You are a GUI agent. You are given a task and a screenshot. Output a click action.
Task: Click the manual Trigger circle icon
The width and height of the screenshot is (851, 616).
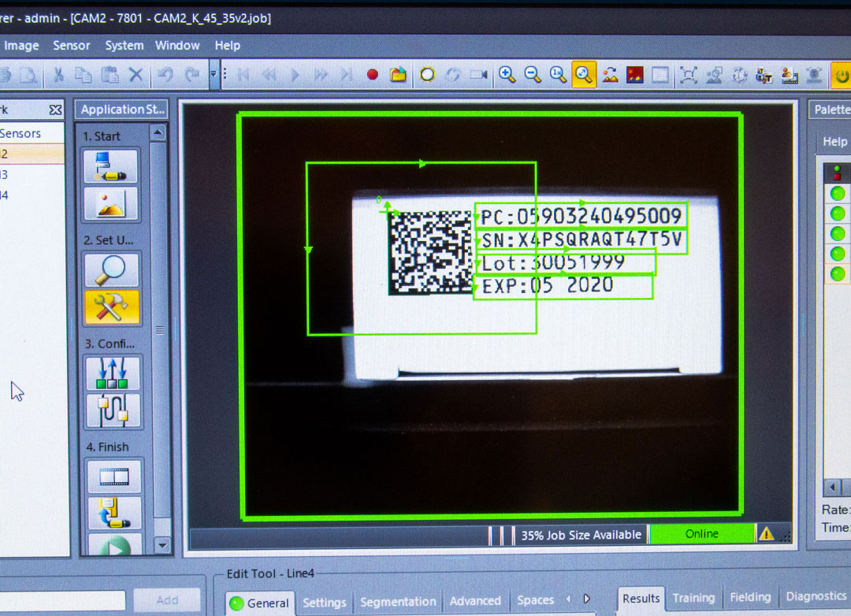click(x=428, y=74)
